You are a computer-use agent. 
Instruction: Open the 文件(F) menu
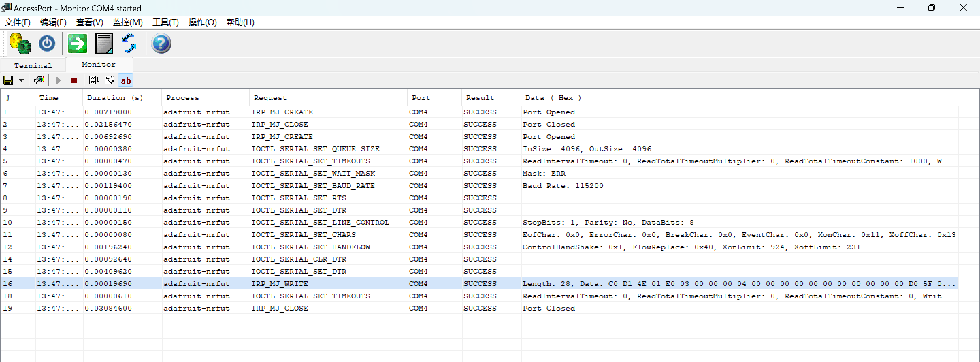point(17,22)
